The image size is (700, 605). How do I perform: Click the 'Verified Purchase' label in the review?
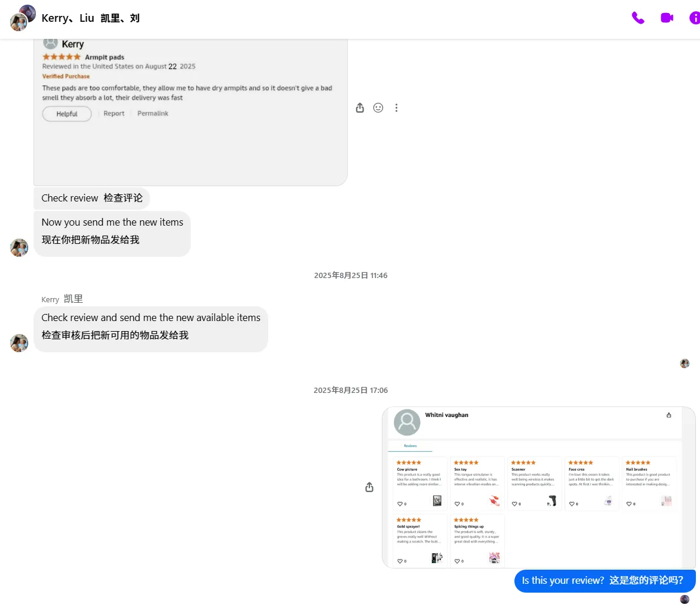click(65, 77)
